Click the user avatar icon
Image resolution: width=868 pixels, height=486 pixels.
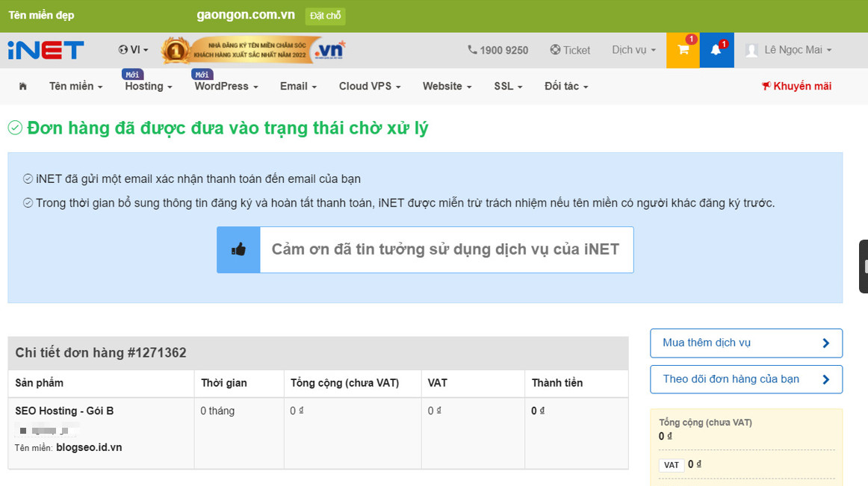751,50
